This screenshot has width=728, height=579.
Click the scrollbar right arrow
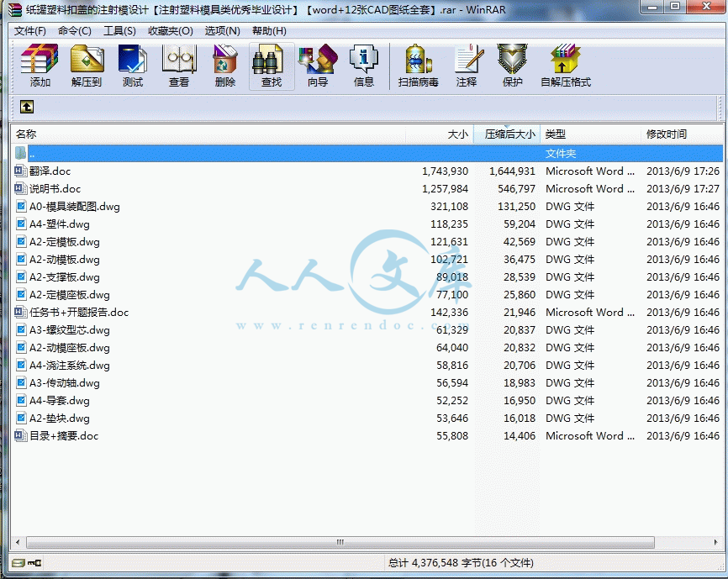click(x=716, y=542)
